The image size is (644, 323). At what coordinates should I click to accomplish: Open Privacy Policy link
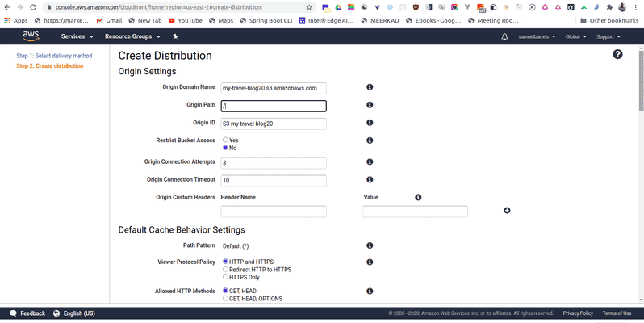[x=578, y=313]
